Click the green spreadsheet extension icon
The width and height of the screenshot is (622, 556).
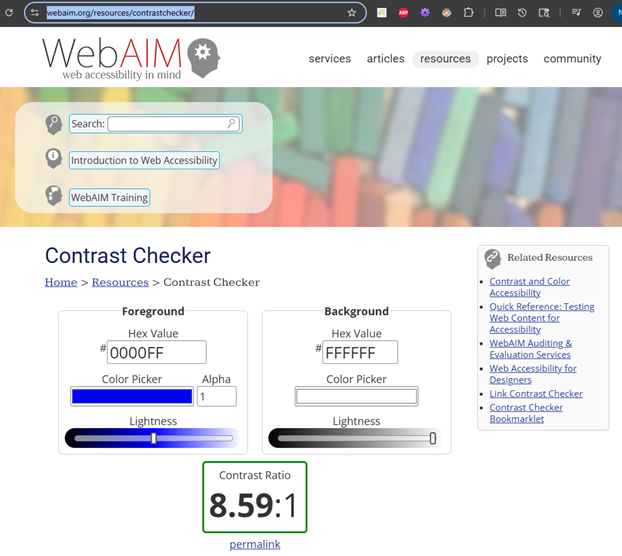[382, 13]
